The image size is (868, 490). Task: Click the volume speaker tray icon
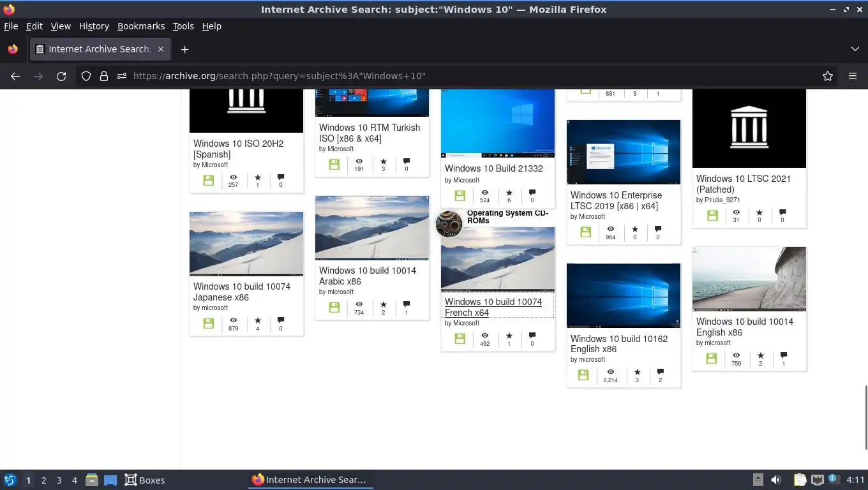(x=776, y=480)
